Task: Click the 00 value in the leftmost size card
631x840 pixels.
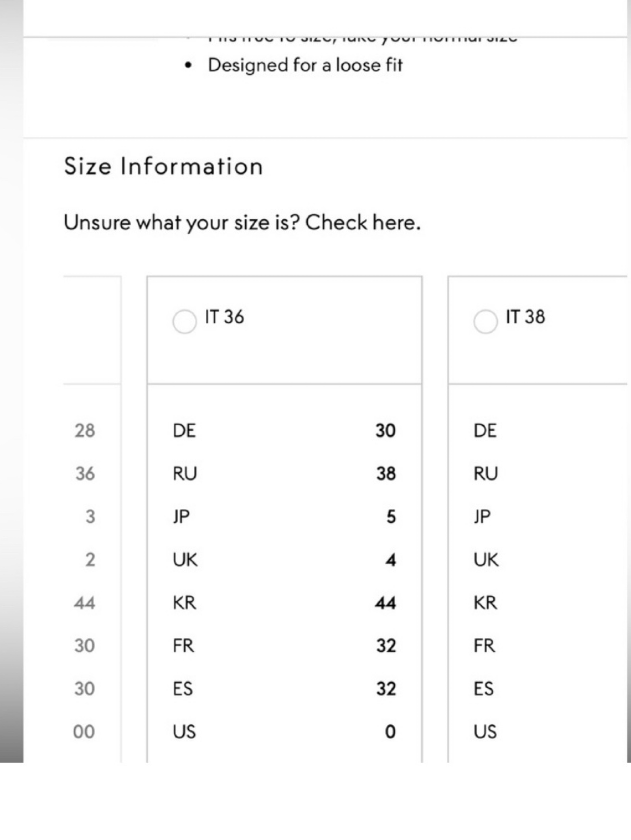Action: click(x=84, y=732)
